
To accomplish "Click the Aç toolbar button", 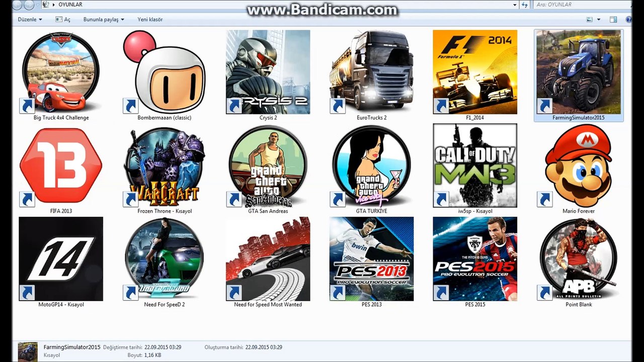I will click(x=63, y=20).
